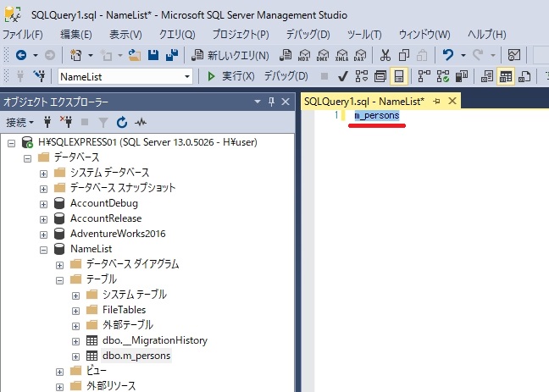Open the ツール(T) menu
549x392 pixels.
point(364,35)
